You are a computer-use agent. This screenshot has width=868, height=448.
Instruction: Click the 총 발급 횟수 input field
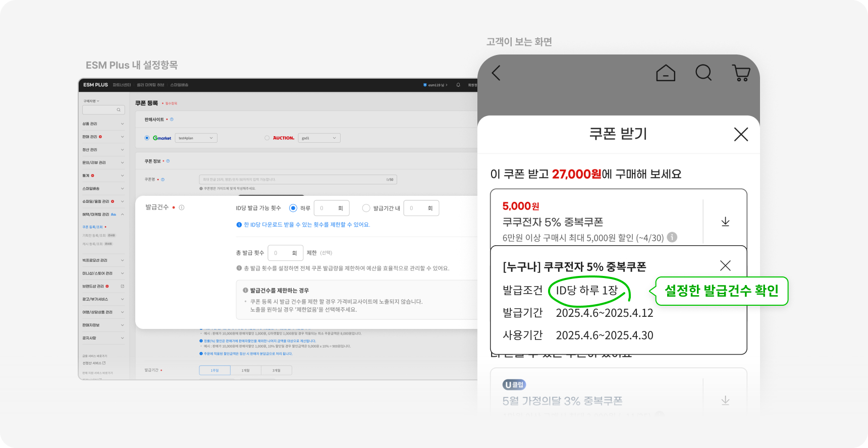tap(285, 253)
